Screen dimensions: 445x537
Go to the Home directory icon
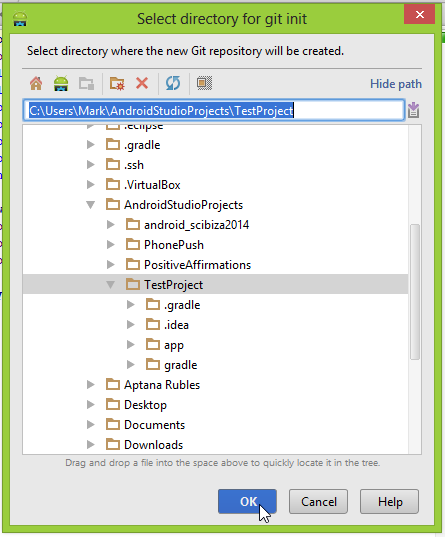pyautogui.click(x=36, y=83)
